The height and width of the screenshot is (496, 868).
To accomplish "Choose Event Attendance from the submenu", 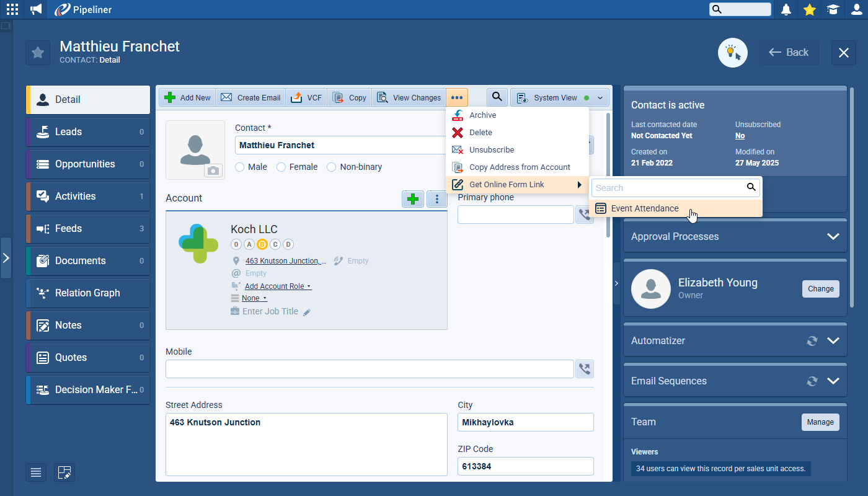I will (x=644, y=208).
